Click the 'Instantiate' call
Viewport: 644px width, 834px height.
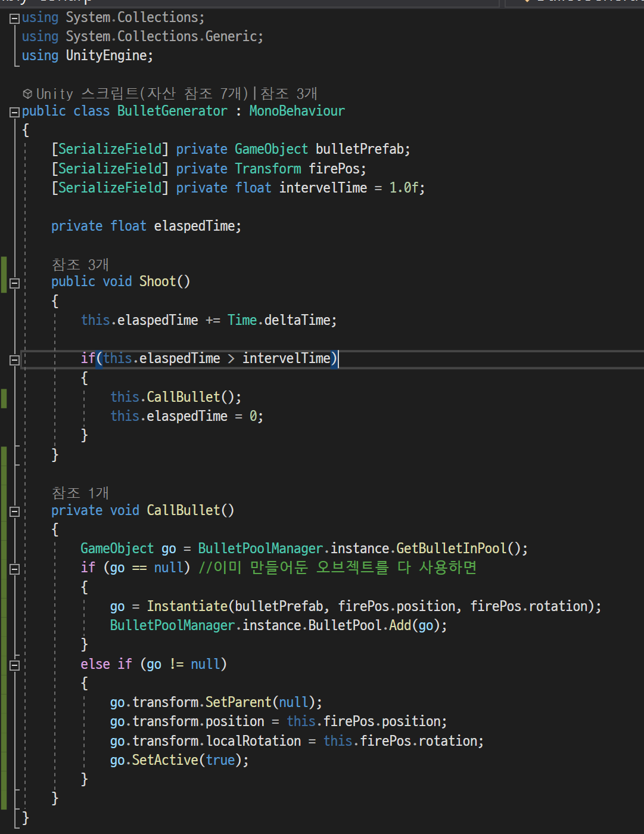(x=187, y=606)
